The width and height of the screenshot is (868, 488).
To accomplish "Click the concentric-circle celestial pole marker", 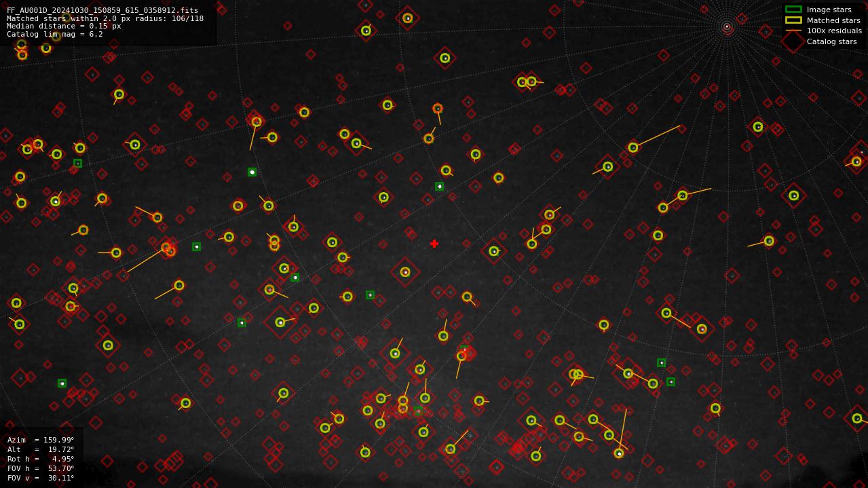I will (727, 26).
